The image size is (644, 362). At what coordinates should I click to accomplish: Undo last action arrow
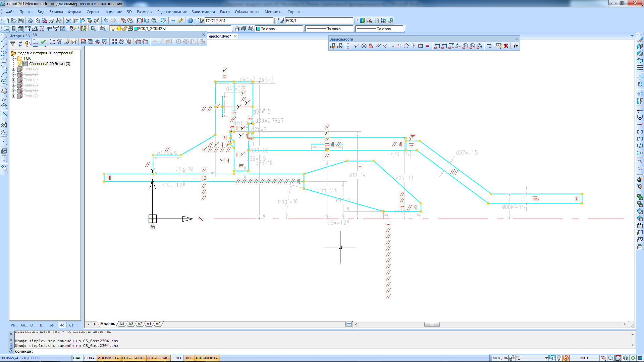(x=106, y=21)
